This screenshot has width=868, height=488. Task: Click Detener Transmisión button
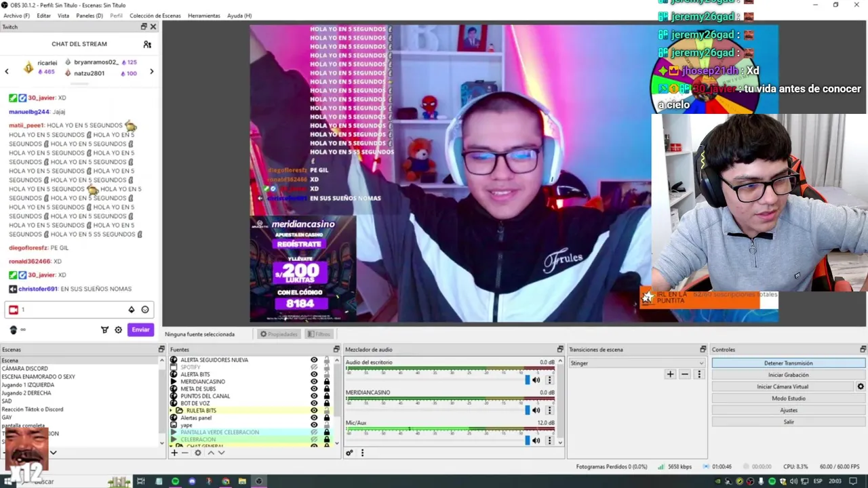tap(789, 363)
